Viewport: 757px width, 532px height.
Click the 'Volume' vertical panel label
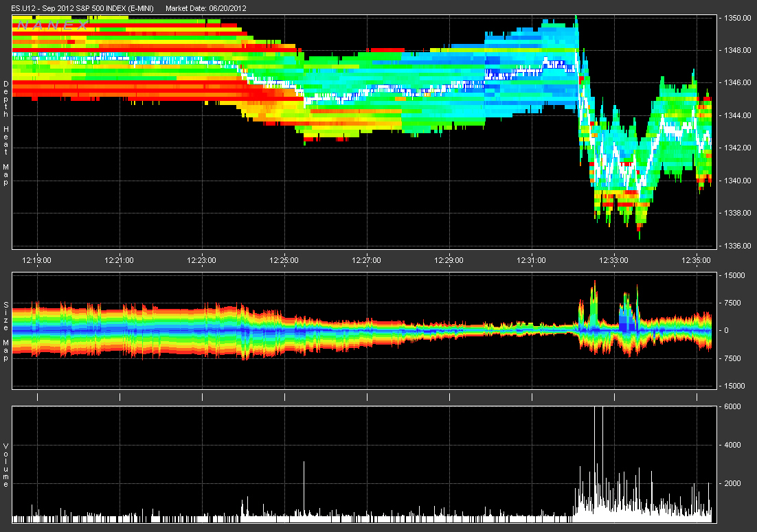point(5,465)
